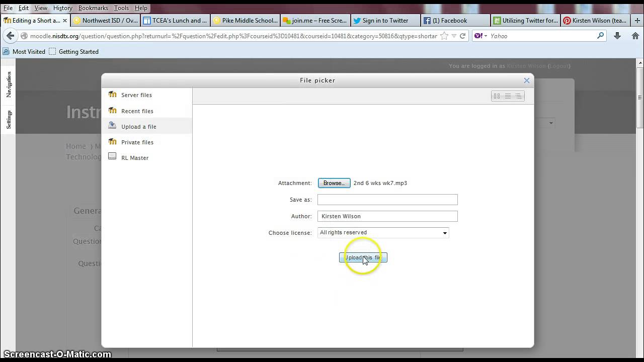
Task: Switch file picker to icon view
Action: [497, 96]
